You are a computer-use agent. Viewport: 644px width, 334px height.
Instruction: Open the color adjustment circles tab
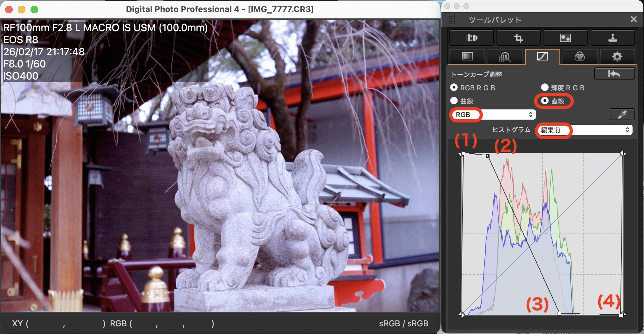[579, 57]
